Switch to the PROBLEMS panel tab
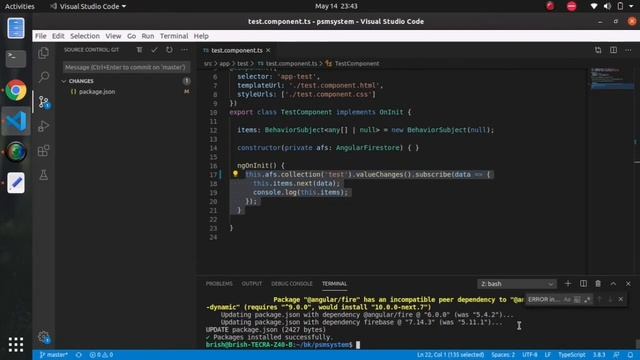The height and width of the screenshot is (360, 640). click(219, 284)
